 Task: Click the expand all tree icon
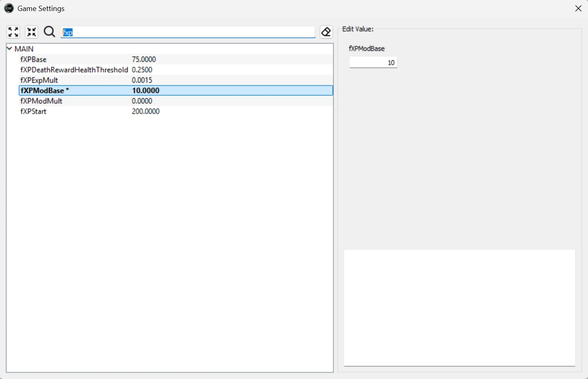13,32
